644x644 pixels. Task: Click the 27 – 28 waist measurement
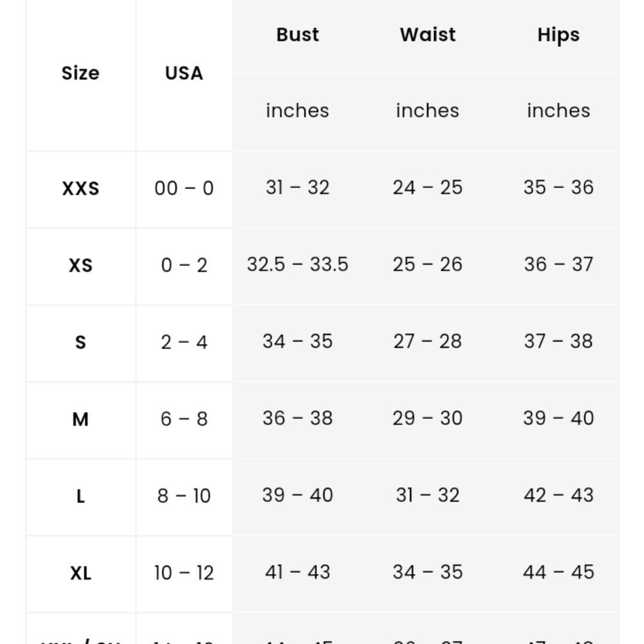click(428, 341)
